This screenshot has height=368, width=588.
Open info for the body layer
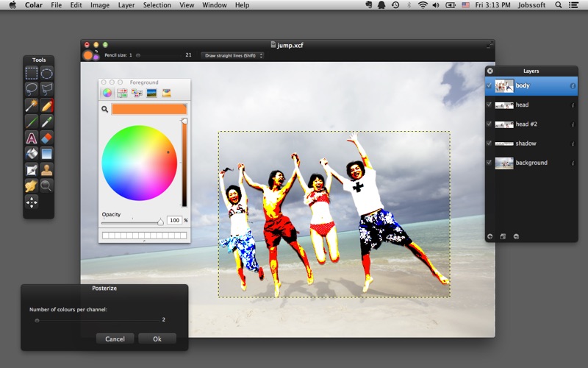click(573, 86)
